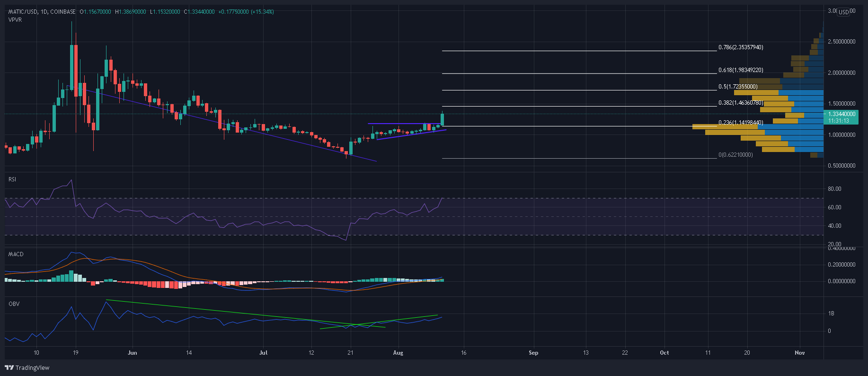Screen dimensions: 868x376
Task: Click the MACD indicator label
Action: 16,254
